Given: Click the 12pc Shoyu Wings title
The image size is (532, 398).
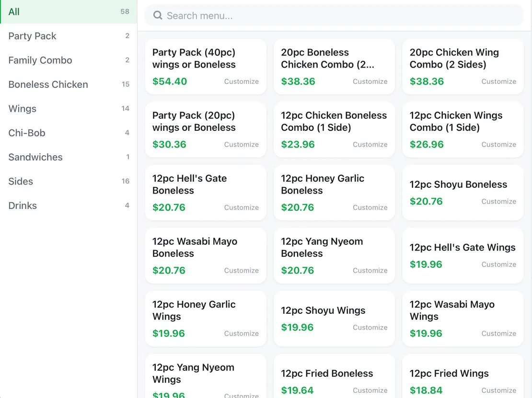Looking at the screenshot, I should (323, 310).
